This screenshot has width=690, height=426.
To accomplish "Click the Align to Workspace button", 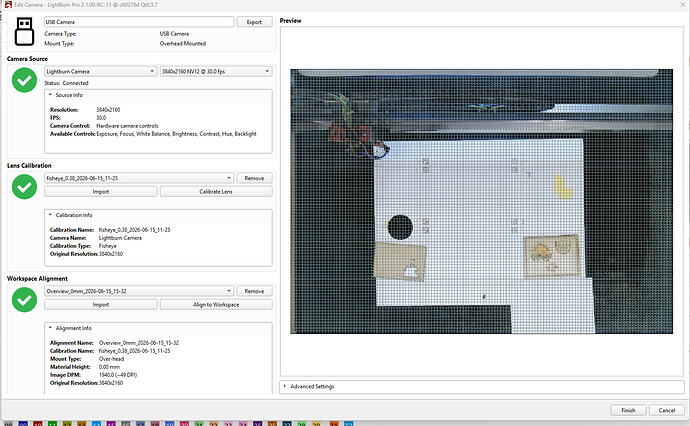I will click(216, 305).
